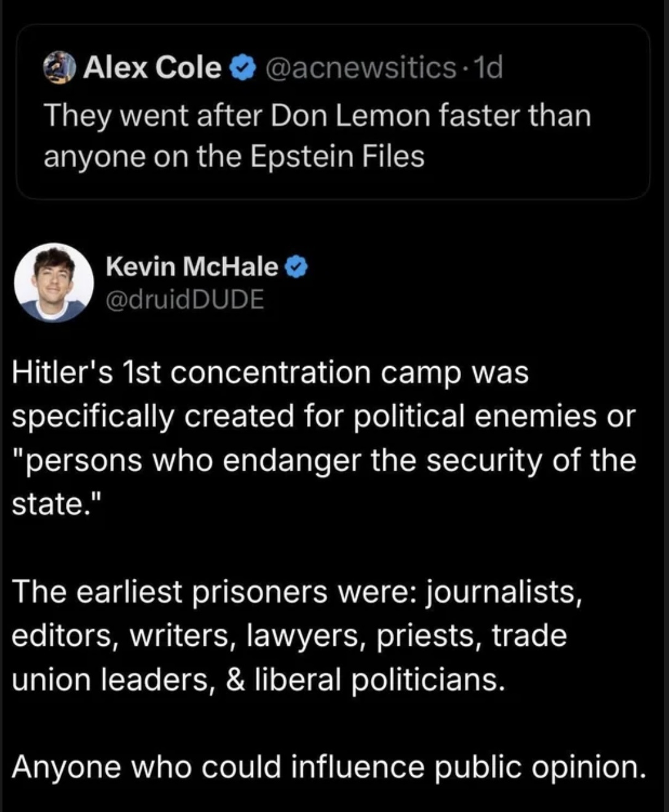Click the verified badge beside Alex Cole
669x812 pixels.
242,68
